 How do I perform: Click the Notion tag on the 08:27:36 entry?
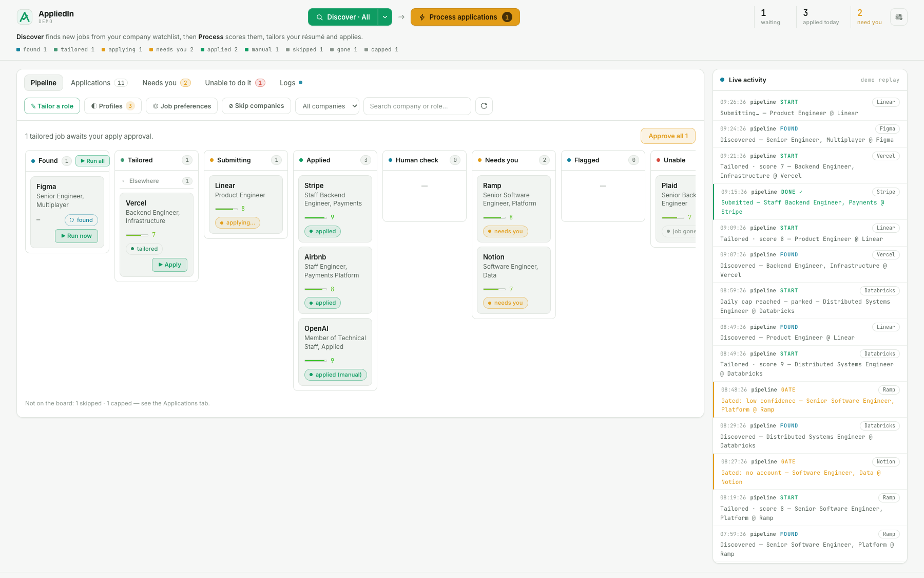pyautogui.click(x=885, y=462)
